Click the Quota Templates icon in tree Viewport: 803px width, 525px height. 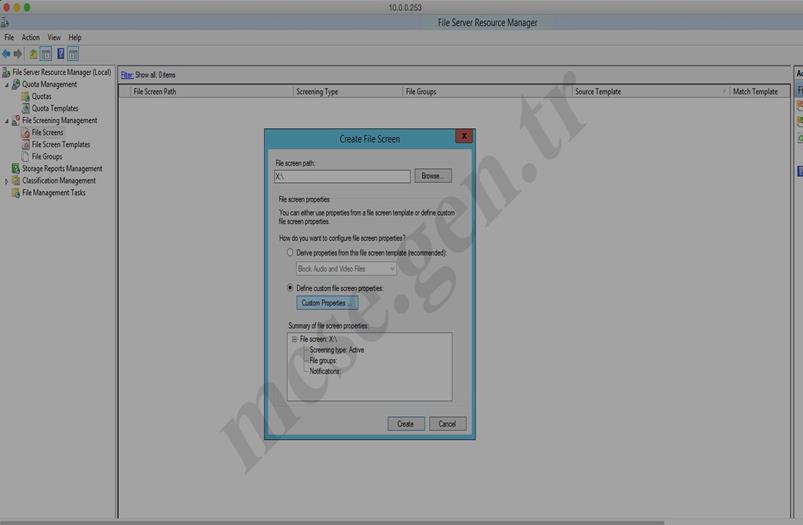[x=26, y=108]
